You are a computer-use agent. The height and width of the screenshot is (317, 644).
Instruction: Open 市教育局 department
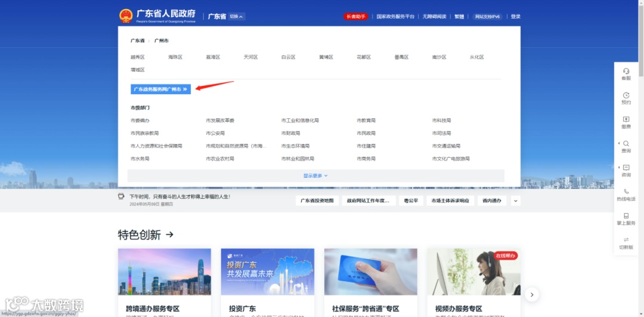[366, 121]
